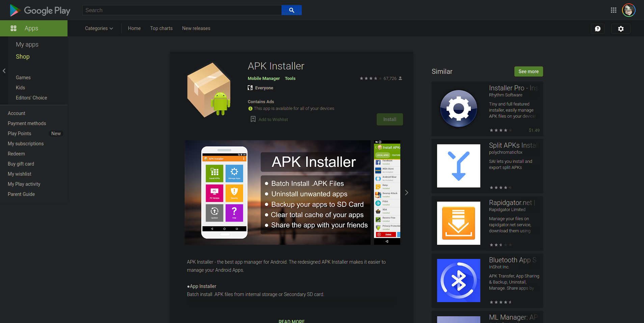Open the Installer Pro app title
The height and width of the screenshot is (323, 644).
point(513,88)
